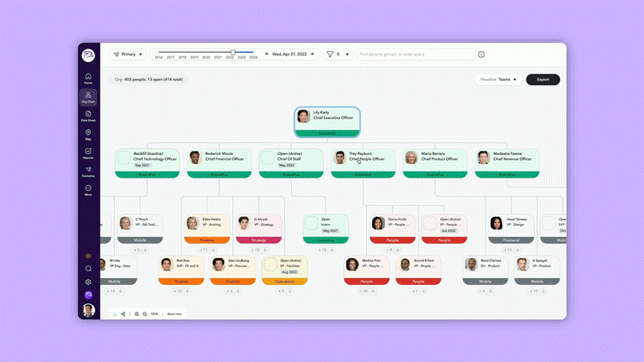Viewport: 644px width, 362px height.
Task: Open the Primary scenario dropdown
Action: point(127,54)
